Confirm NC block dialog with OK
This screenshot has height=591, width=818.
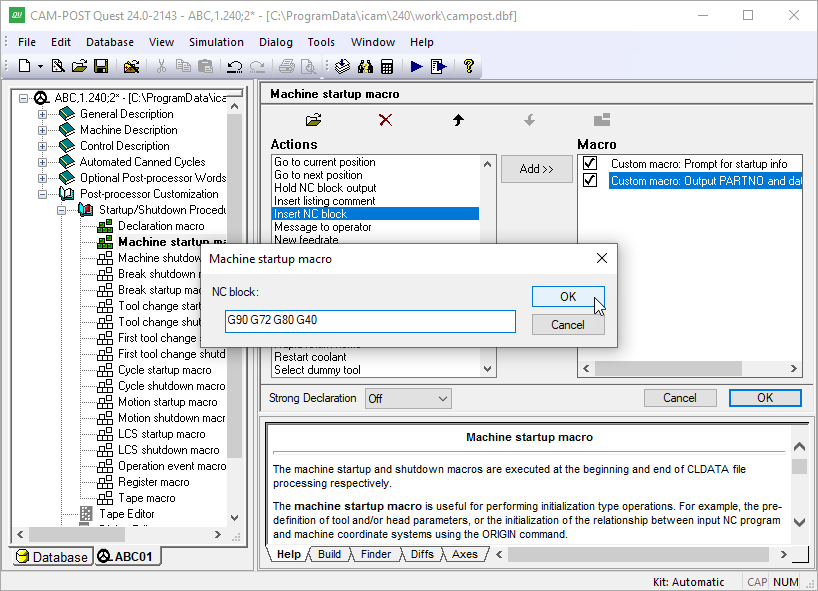tap(568, 297)
